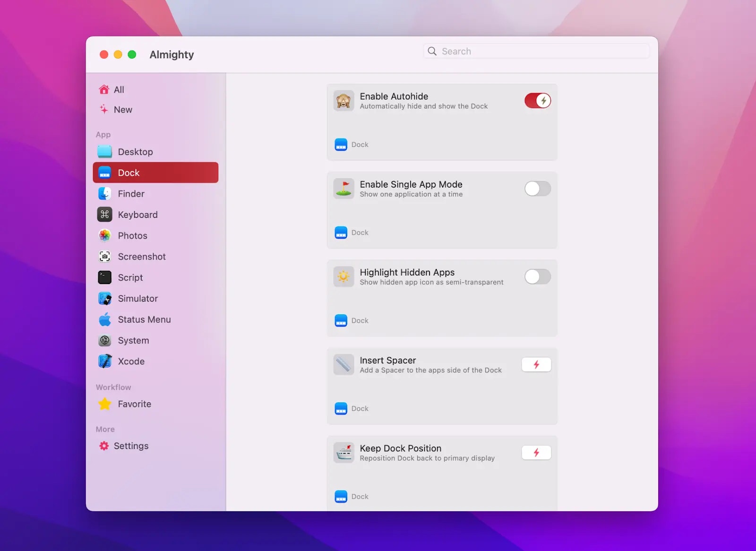Image resolution: width=756 pixels, height=551 pixels.
Task: Click the monkey icon for Enable Autohide
Action: 344,101
